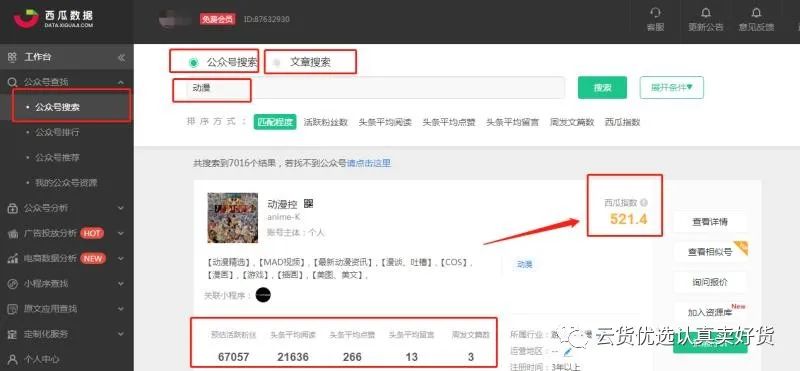Collapse sidebar with double-chevron icon
The image size is (800, 371).
click(121, 58)
